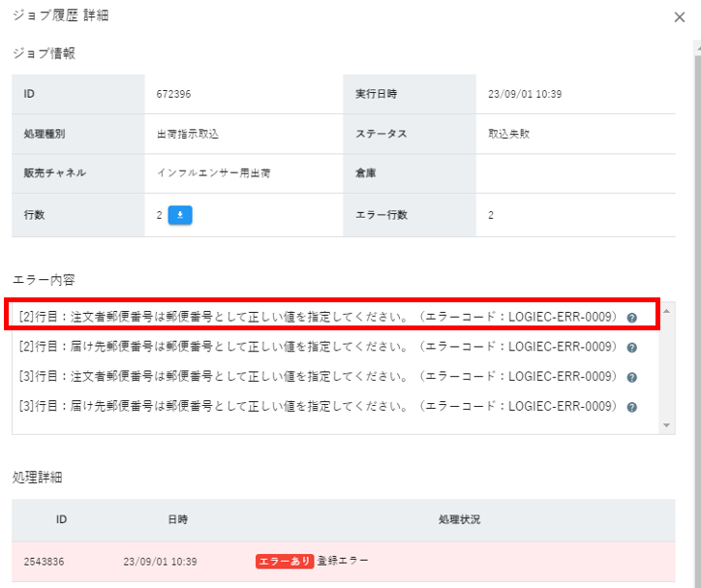Open help icon for [2]行目 届け先郵便番号 error
Viewport: 701px width, 588px height.
631,348
